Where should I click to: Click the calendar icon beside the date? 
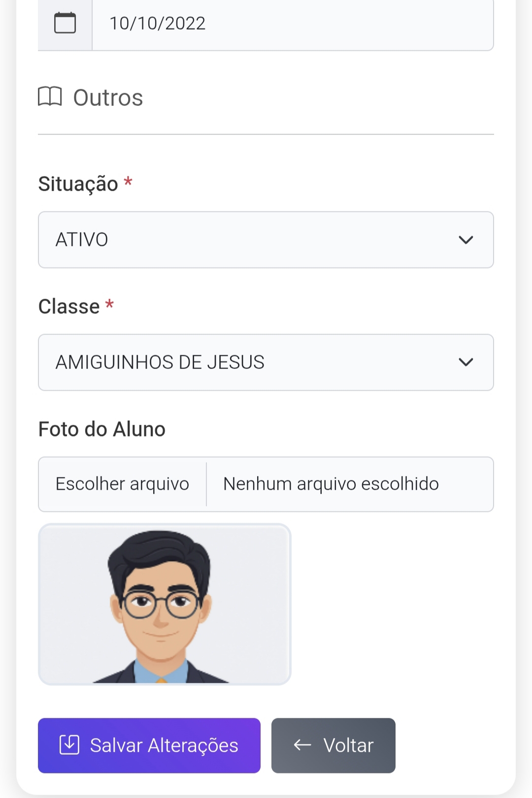[65, 23]
